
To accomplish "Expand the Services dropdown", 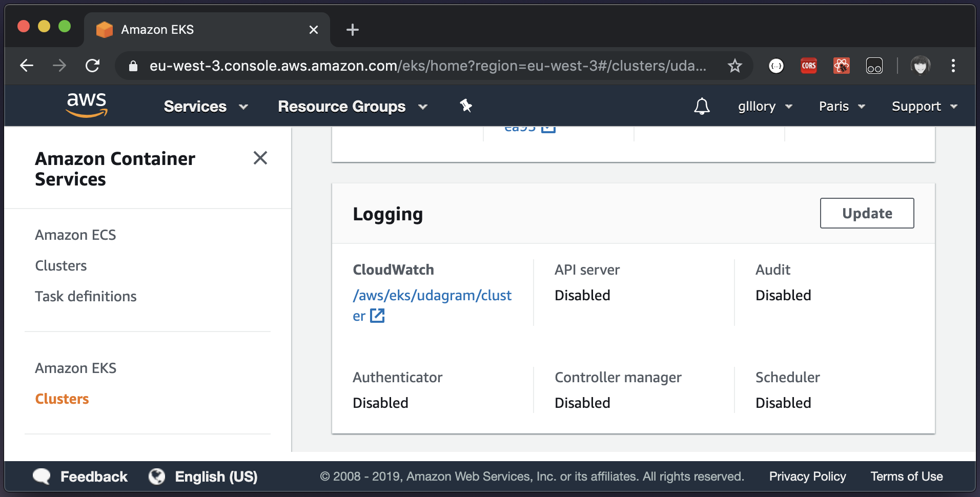I will [x=206, y=107].
